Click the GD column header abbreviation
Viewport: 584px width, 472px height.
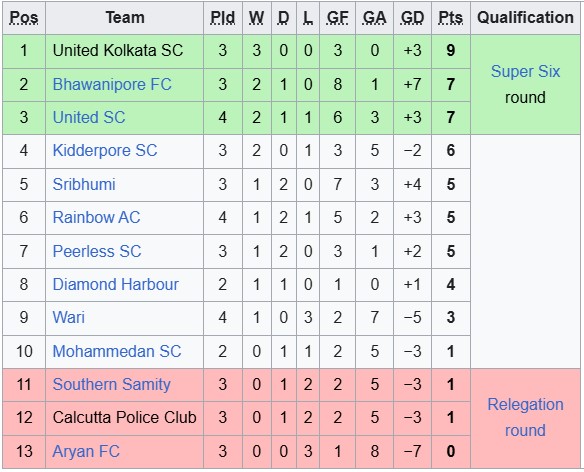tap(413, 18)
